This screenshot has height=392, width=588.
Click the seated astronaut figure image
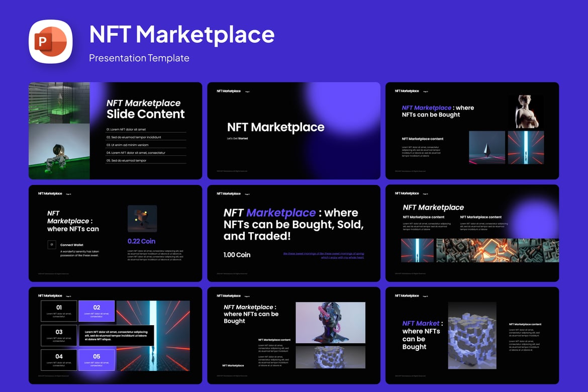point(59,152)
